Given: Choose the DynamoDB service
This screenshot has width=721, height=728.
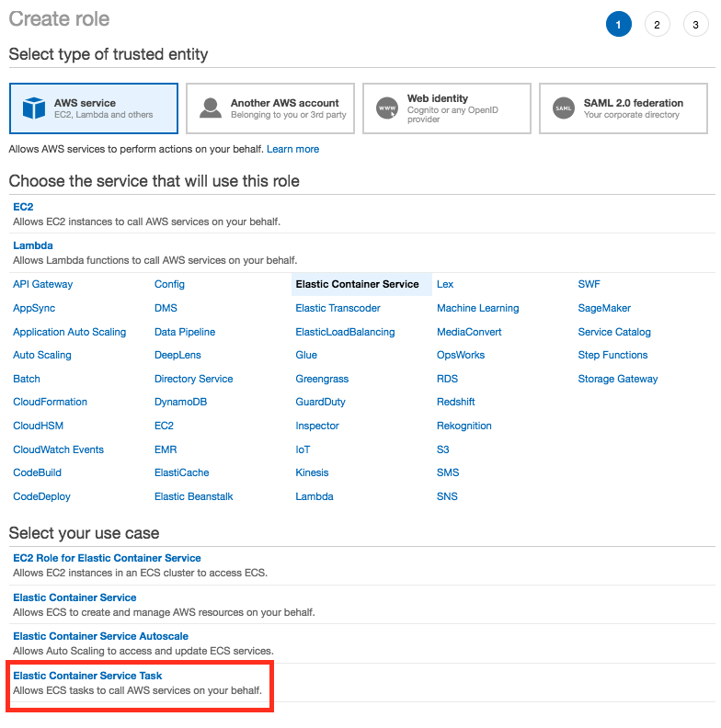Looking at the screenshot, I should 181,402.
